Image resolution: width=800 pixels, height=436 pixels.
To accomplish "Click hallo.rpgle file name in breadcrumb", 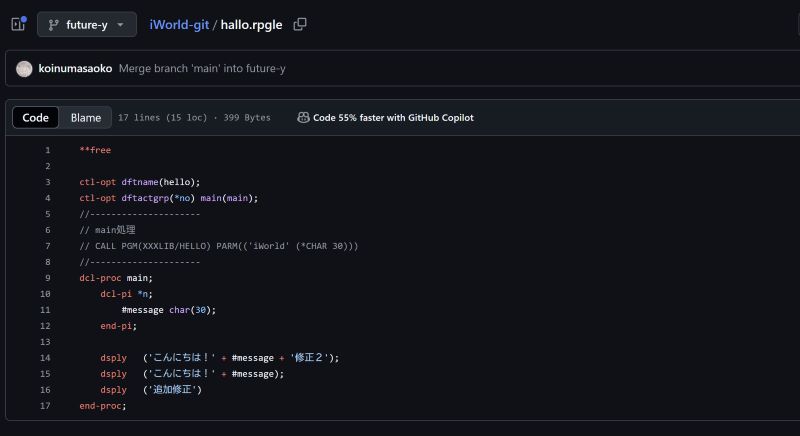I will (251, 24).
